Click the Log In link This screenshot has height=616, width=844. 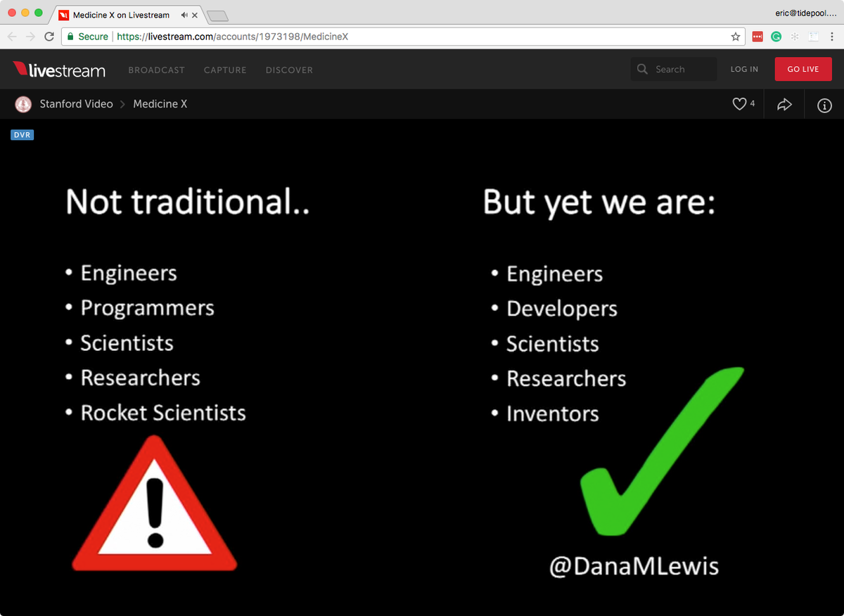[x=744, y=70]
